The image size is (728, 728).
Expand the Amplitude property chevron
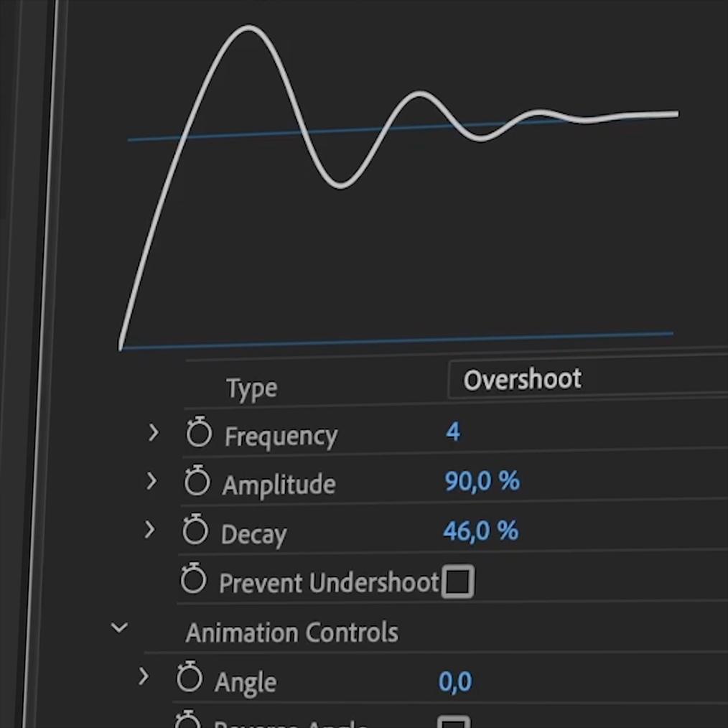(x=151, y=481)
